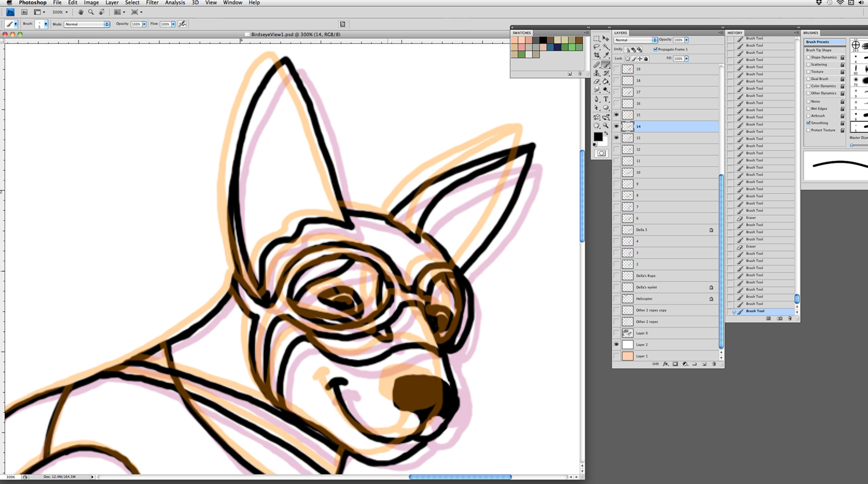Select the Move tool

(605, 39)
